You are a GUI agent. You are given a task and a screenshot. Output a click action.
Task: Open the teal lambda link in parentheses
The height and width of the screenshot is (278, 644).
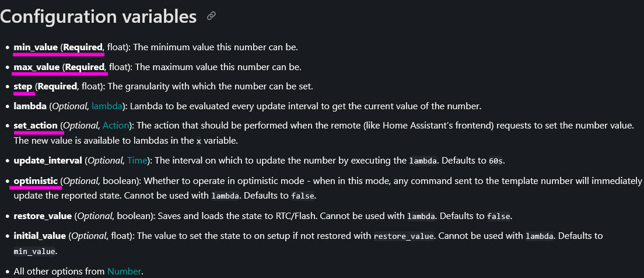[107, 106]
